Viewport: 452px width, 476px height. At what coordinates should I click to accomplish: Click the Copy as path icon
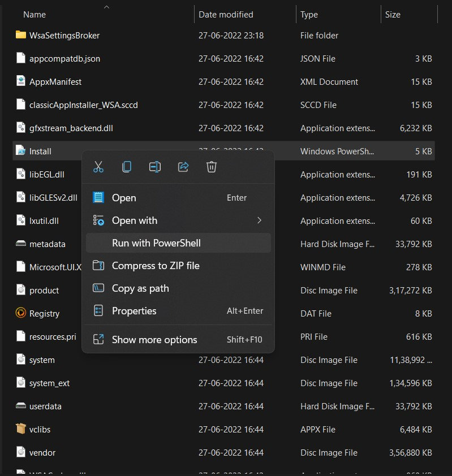click(98, 288)
